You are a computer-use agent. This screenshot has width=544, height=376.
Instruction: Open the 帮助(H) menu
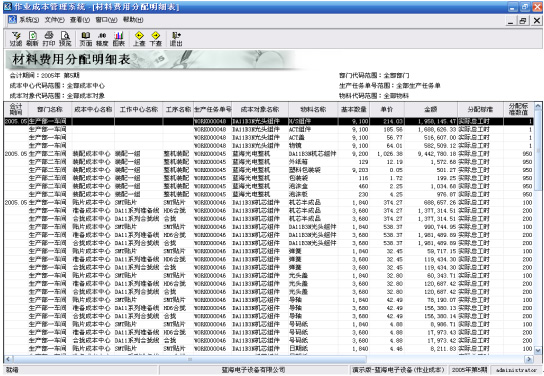pyautogui.click(x=133, y=20)
